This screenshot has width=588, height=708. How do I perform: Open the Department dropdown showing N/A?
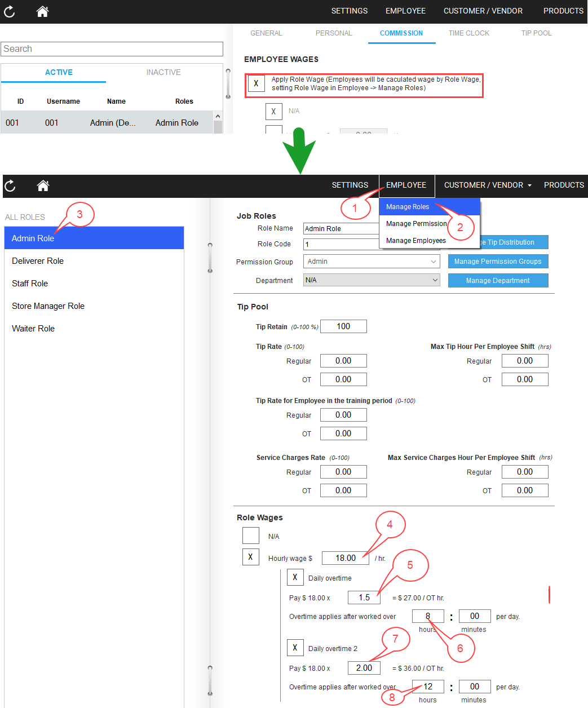[x=371, y=280]
